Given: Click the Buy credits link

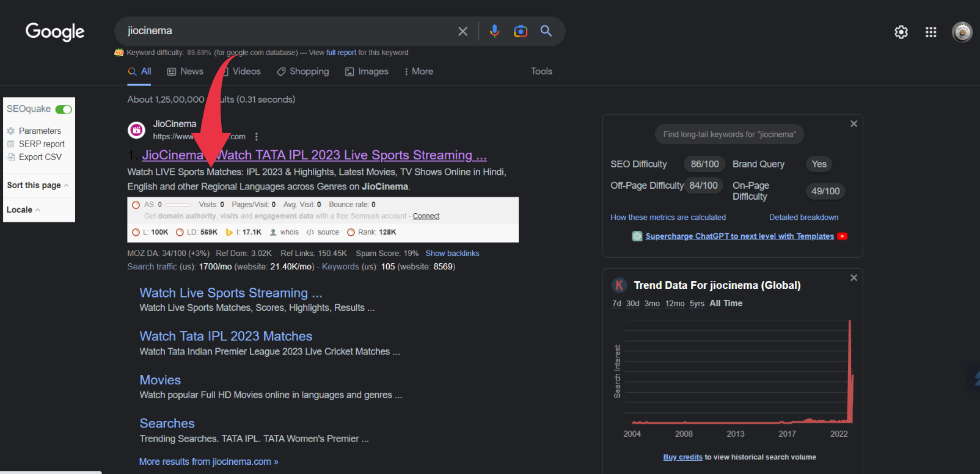Looking at the screenshot, I should (x=682, y=458).
